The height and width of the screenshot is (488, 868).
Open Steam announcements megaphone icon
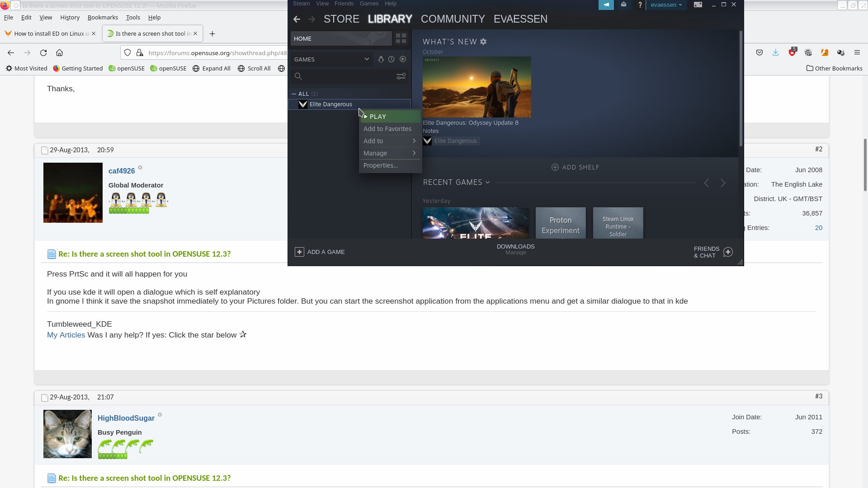(606, 5)
